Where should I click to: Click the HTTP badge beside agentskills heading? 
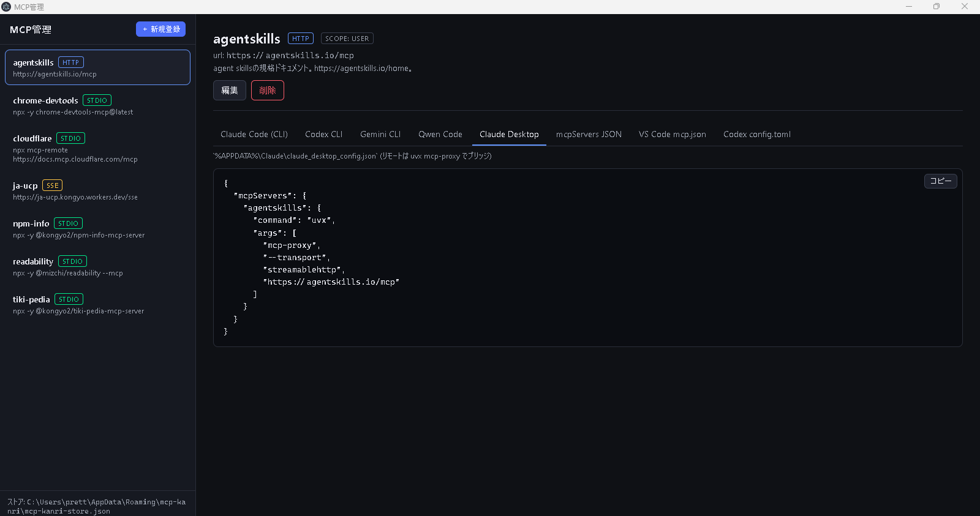tap(301, 39)
